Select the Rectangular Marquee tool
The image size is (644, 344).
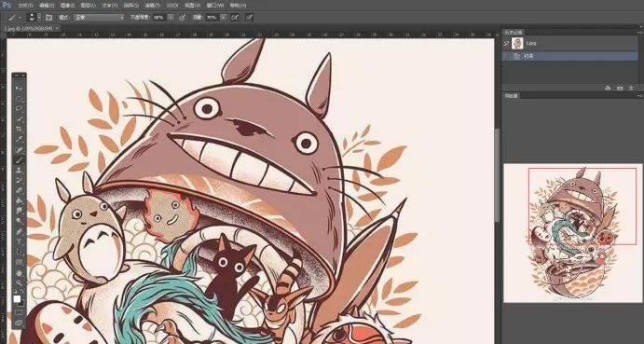click(19, 99)
